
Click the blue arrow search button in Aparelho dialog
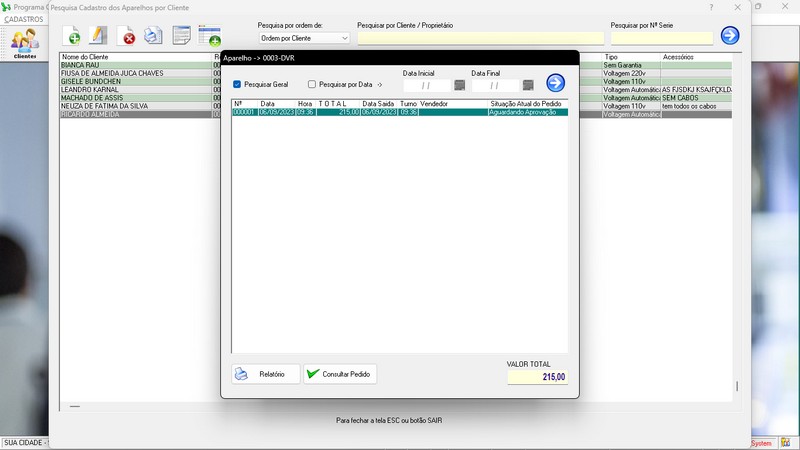tap(556, 83)
